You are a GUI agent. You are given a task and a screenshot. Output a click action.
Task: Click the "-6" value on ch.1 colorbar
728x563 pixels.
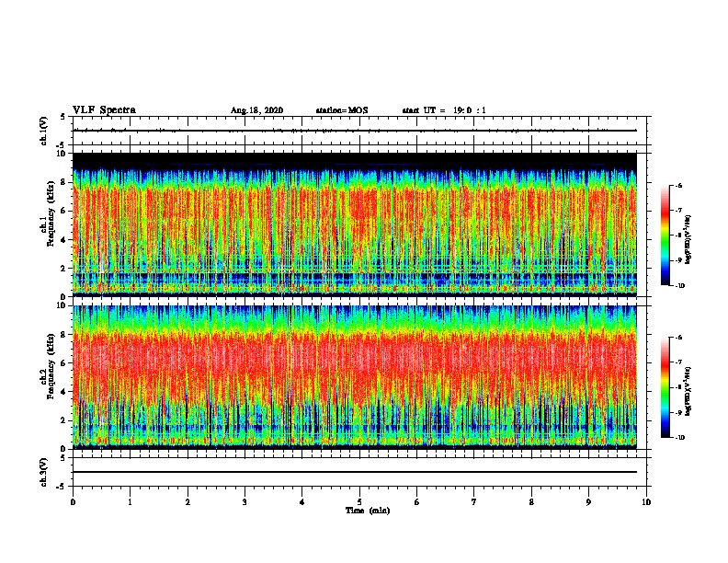coord(678,185)
